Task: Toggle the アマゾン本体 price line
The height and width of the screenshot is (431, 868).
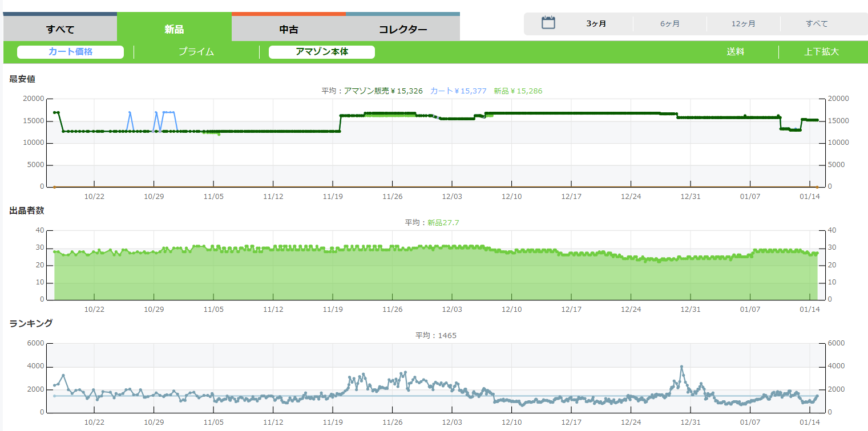Action: pyautogui.click(x=321, y=52)
